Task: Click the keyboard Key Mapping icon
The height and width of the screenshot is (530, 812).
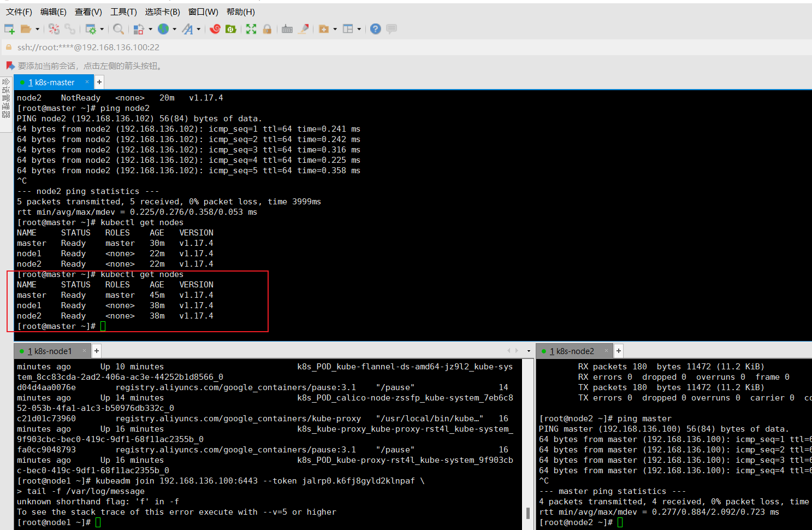Action: [287, 29]
